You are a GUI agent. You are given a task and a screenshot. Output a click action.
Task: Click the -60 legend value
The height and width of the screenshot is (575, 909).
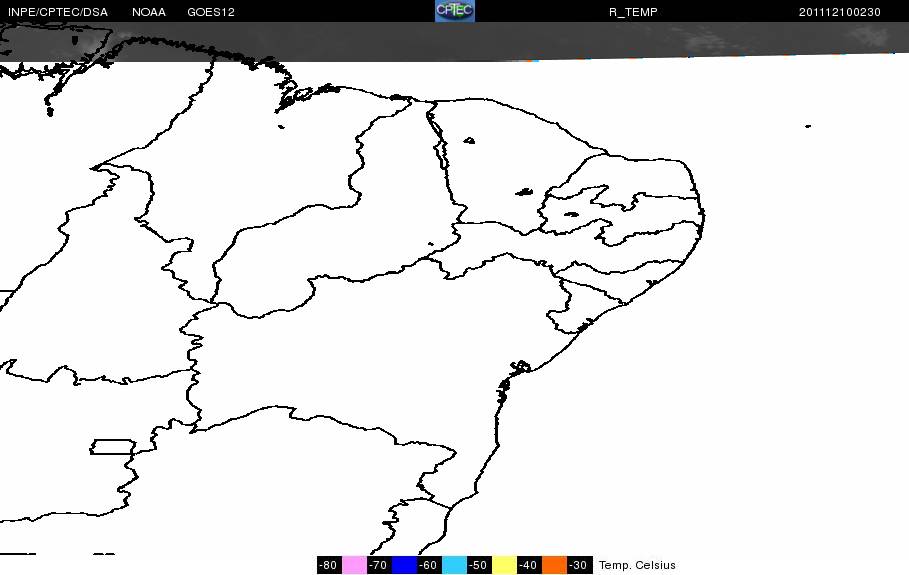coord(428,565)
